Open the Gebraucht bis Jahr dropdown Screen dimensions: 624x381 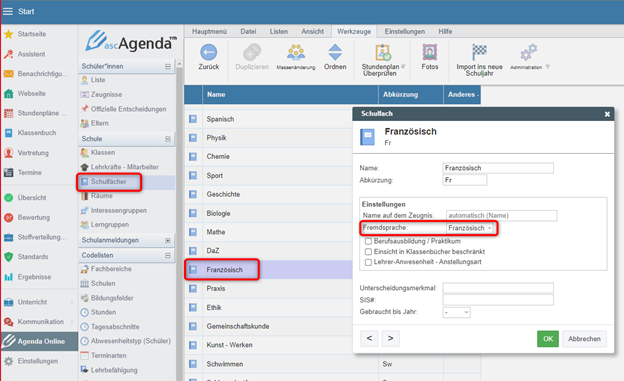(456, 312)
